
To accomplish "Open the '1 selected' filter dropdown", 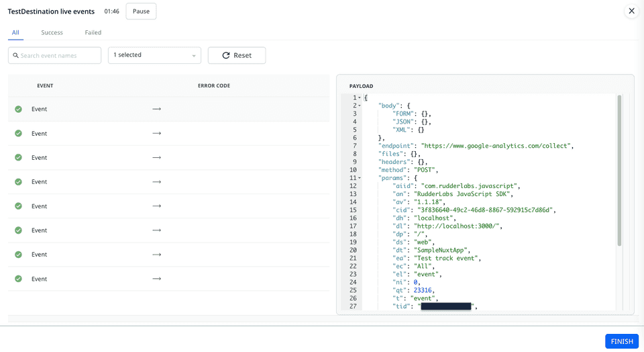I will (154, 55).
